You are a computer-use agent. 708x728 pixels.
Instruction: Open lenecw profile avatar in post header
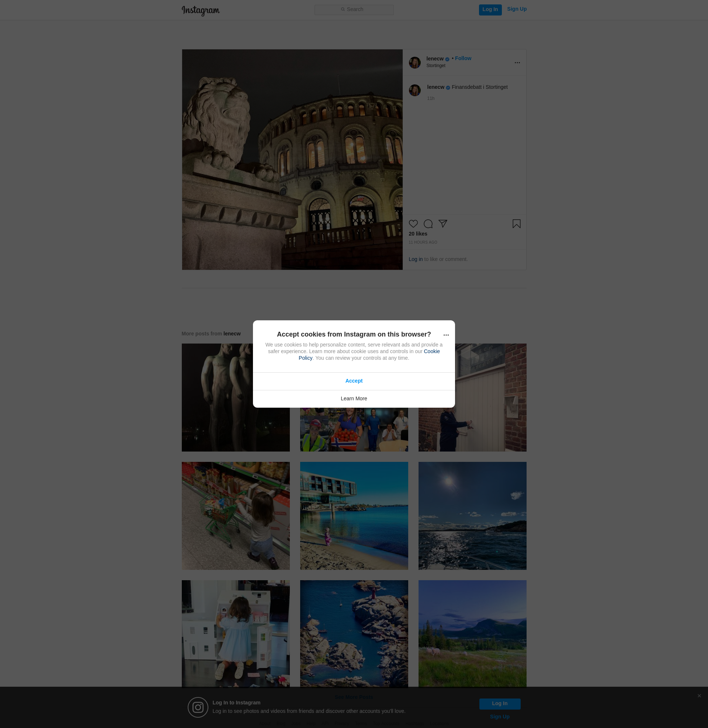click(414, 63)
